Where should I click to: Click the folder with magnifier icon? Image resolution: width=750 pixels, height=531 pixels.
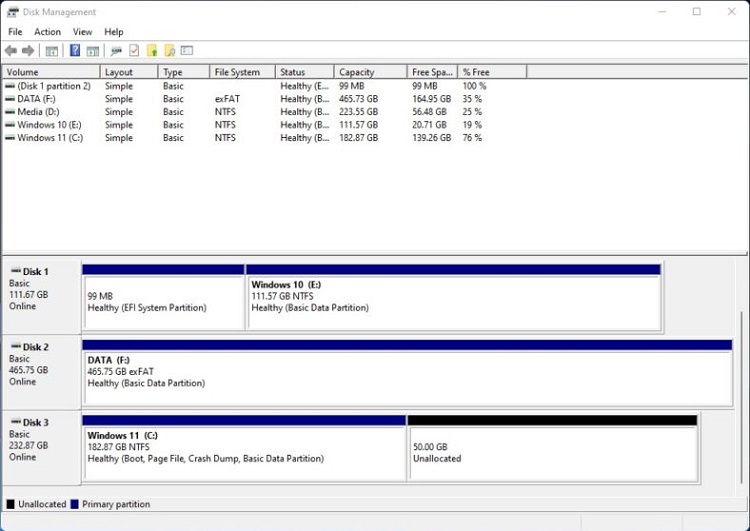click(170, 50)
